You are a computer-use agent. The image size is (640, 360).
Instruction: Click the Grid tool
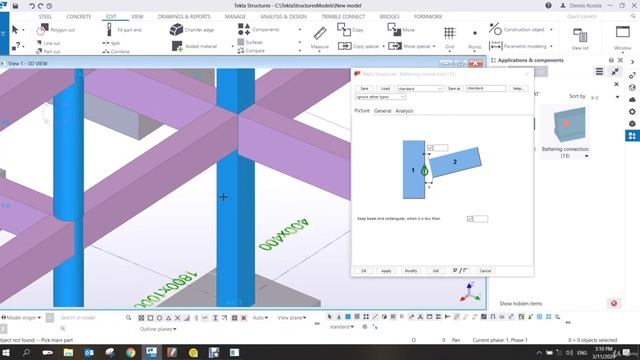point(449,38)
